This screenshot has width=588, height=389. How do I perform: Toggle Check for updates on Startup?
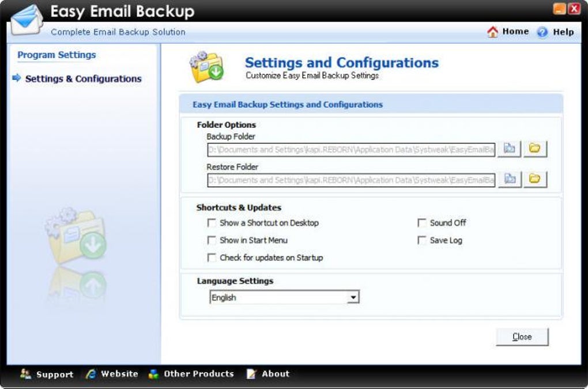[x=212, y=258]
